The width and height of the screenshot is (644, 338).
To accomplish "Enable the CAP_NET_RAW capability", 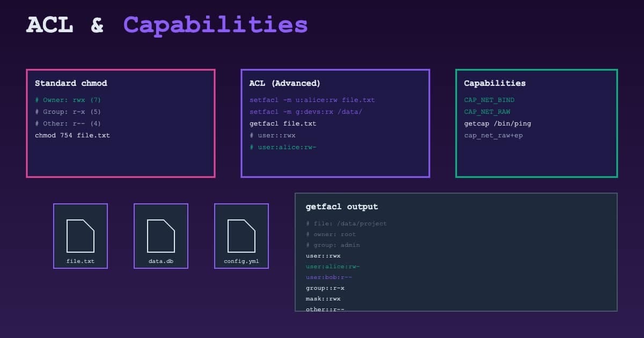I will tap(488, 112).
